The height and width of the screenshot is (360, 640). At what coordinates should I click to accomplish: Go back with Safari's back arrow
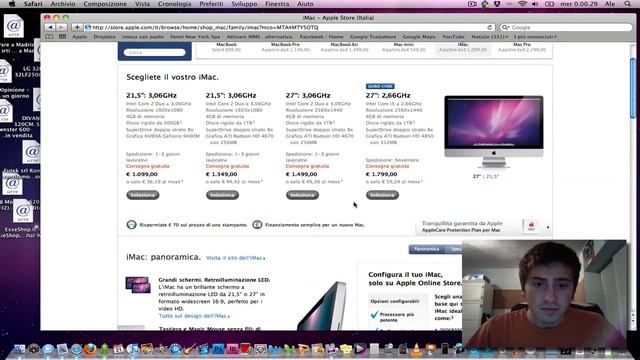[50, 27]
